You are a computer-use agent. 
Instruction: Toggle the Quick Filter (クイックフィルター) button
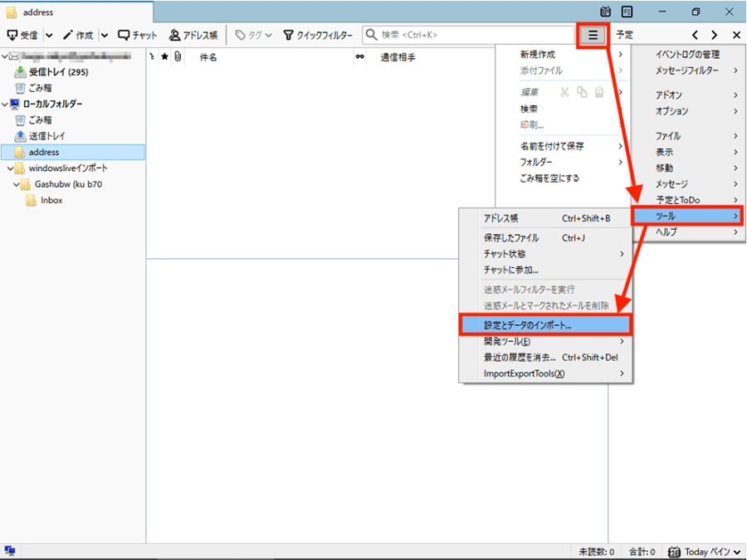coord(318,35)
